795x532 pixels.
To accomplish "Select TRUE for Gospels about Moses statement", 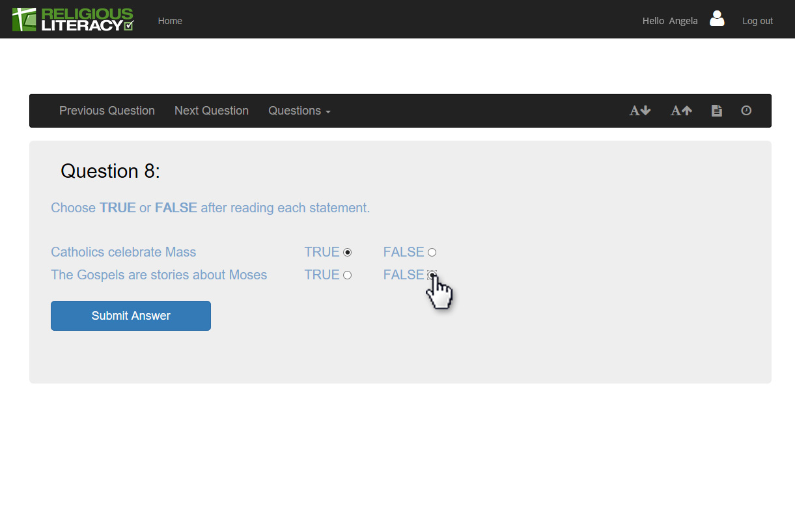I will pyautogui.click(x=347, y=275).
